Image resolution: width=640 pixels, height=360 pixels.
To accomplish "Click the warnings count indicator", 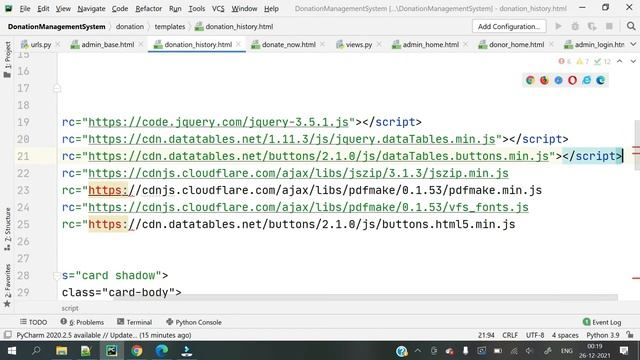I will pos(582,61).
